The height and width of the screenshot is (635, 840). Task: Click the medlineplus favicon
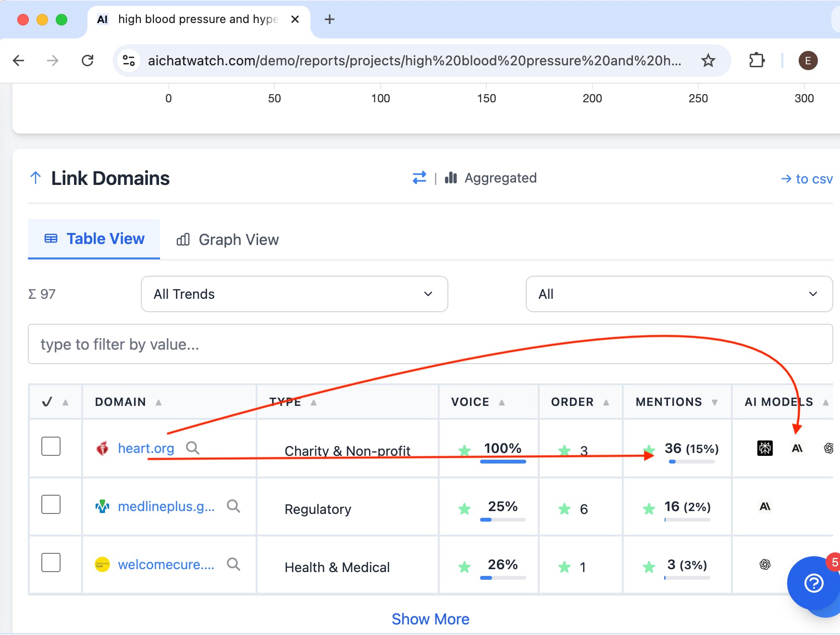click(102, 506)
